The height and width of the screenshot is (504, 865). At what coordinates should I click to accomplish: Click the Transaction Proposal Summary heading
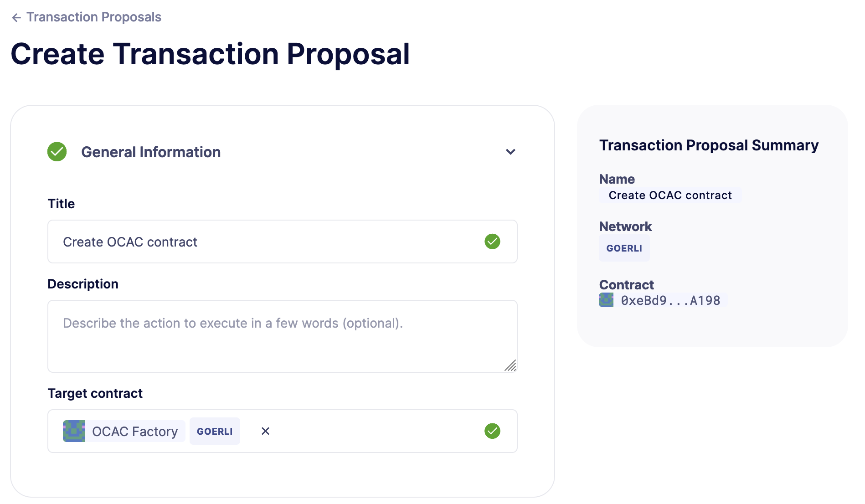click(708, 145)
